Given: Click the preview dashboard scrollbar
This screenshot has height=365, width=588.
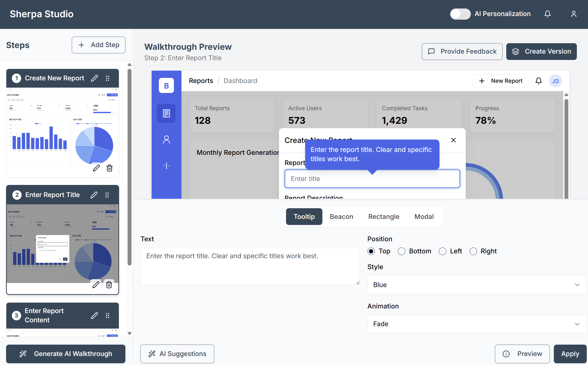Looking at the screenshot, I should point(566,149).
